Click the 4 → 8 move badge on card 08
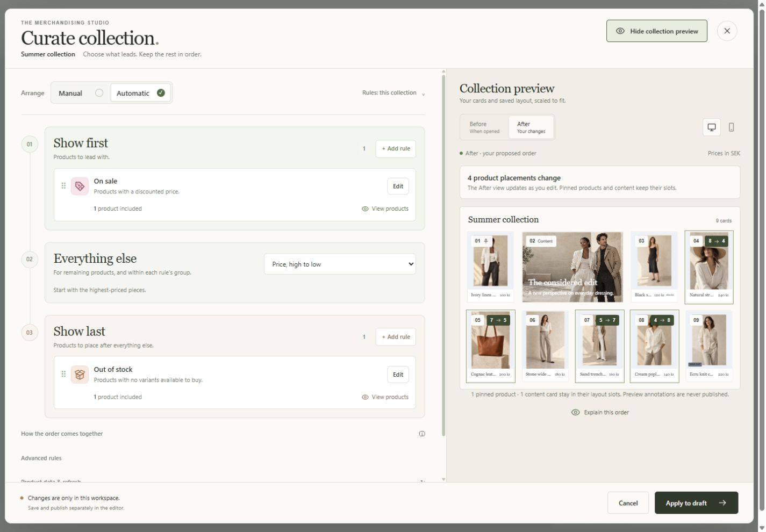 662,320
